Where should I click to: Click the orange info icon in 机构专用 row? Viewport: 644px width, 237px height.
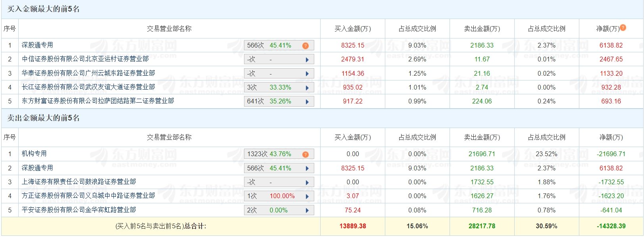pyautogui.click(x=306, y=155)
